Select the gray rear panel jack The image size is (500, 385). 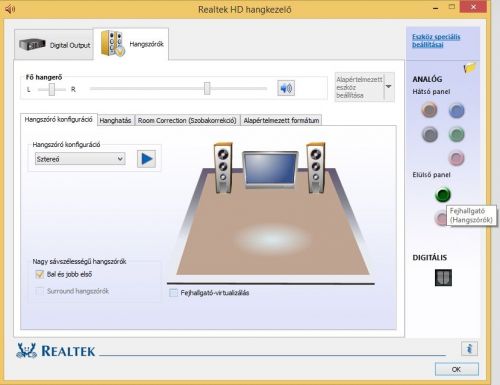click(430, 134)
